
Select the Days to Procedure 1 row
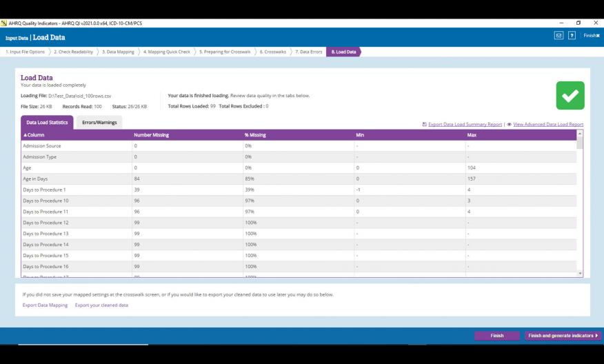click(x=299, y=190)
